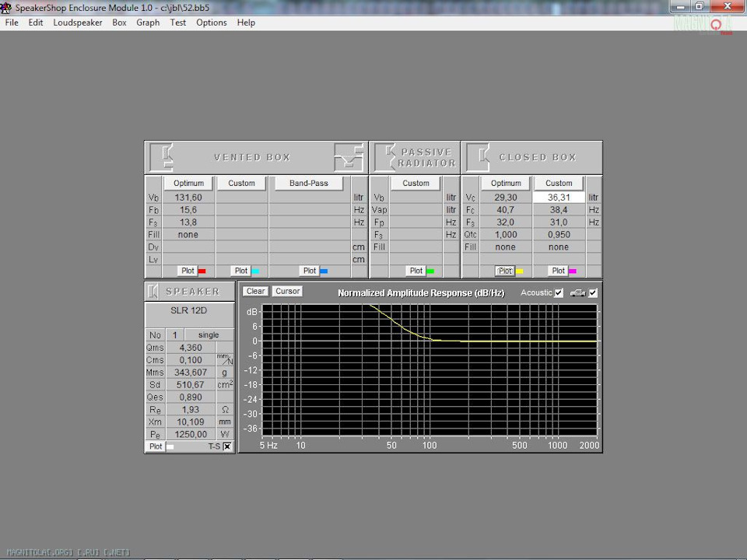Open the Graph menu
This screenshot has width=747, height=560.
pos(148,23)
